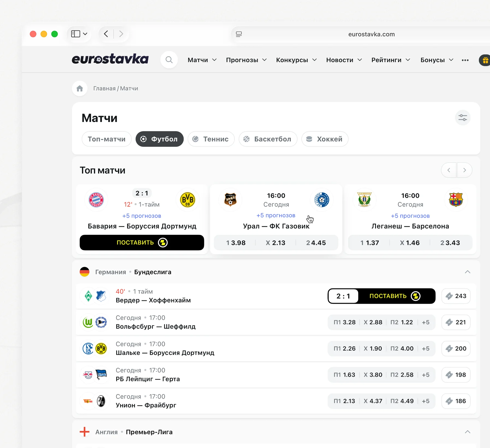Image resolution: width=490 pixels, height=448 pixels.
Task: Show next top matches
Action: coord(465,170)
